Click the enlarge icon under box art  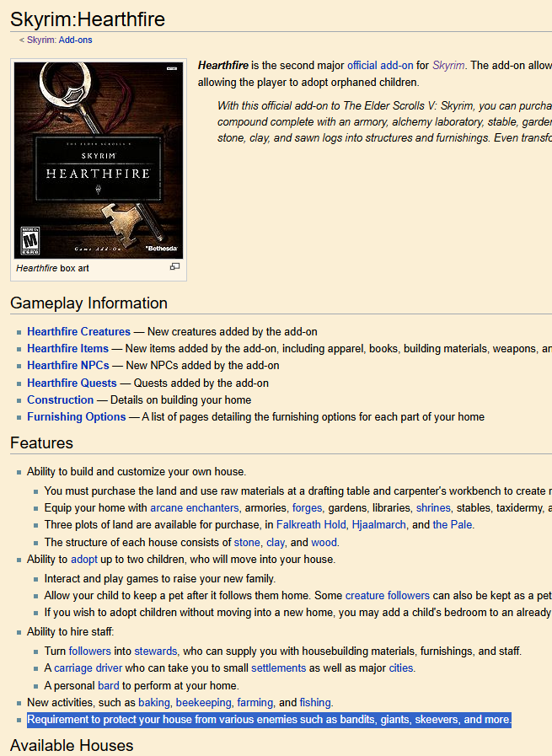click(174, 266)
